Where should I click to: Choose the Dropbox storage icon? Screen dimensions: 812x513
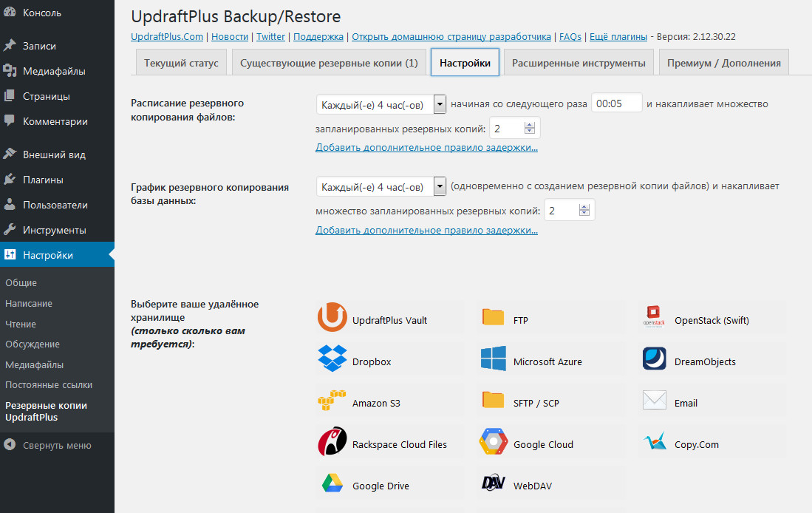click(x=332, y=359)
